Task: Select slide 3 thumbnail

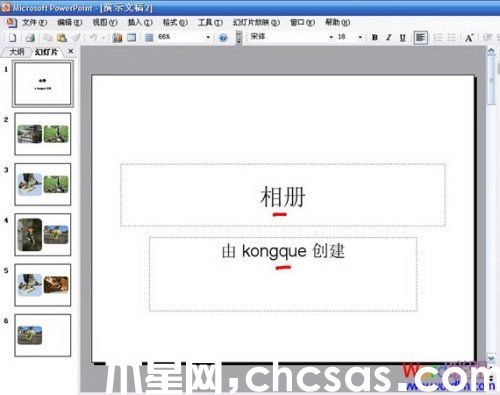Action: pos(43,184)
